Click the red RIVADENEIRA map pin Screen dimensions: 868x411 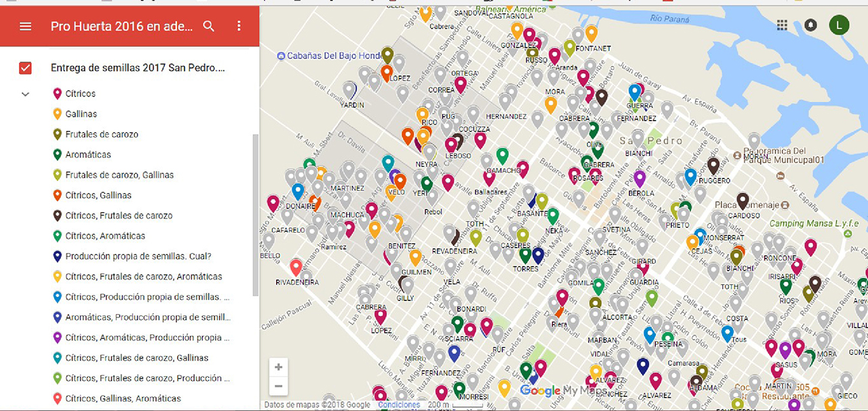pyautogui.click(x=296, y=267)
